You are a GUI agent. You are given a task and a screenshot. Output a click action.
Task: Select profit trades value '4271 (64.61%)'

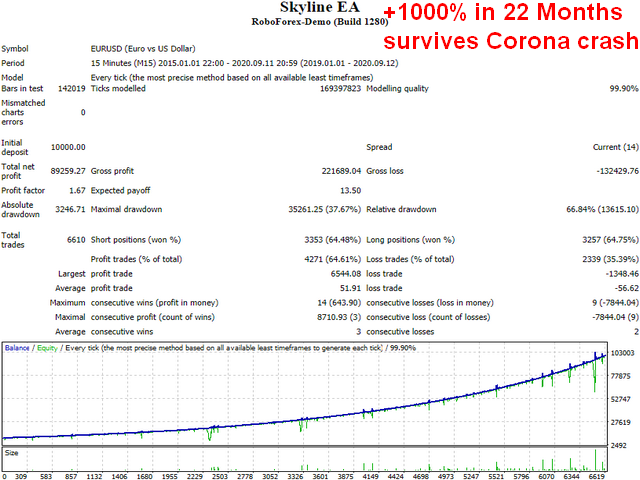click(x=333, y=259)
